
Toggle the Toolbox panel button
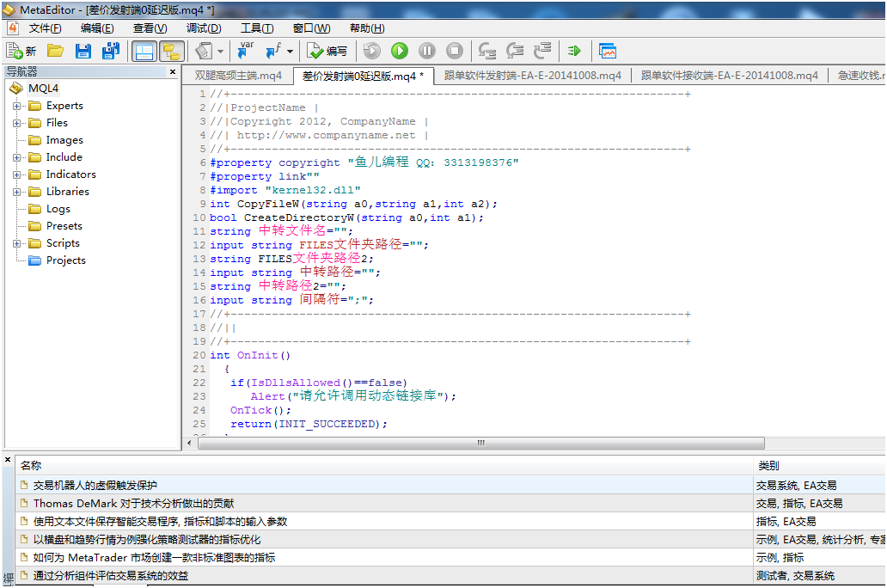(144, 52)
